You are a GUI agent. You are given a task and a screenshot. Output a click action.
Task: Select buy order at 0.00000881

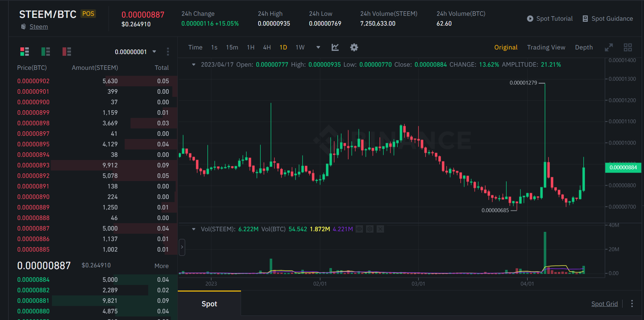tap(93, 301)
